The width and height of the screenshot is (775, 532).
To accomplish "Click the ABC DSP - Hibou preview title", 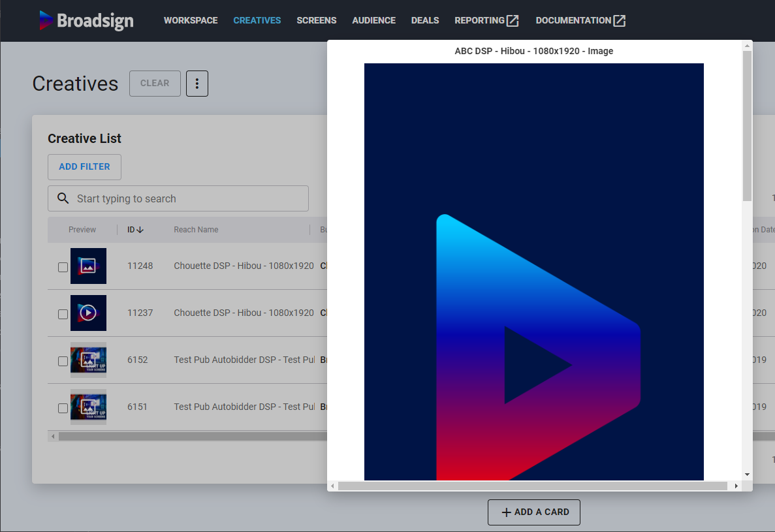I will [534, 51].
